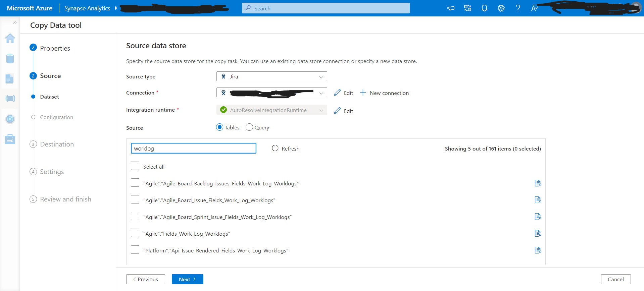Open the Integrate hub pipeline icon
Image resolution: width=644 pixels, height=291 pixels.
(10, 99)
